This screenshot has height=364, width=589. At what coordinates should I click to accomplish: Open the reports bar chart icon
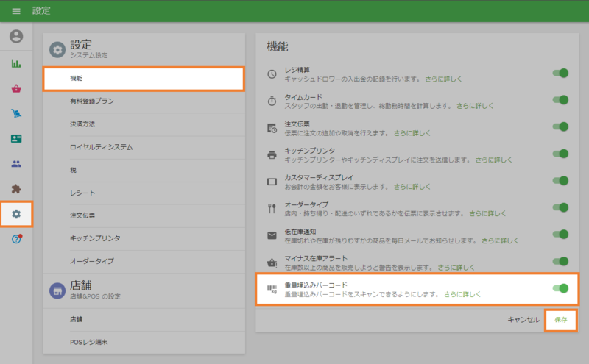[x=16, y=63]
